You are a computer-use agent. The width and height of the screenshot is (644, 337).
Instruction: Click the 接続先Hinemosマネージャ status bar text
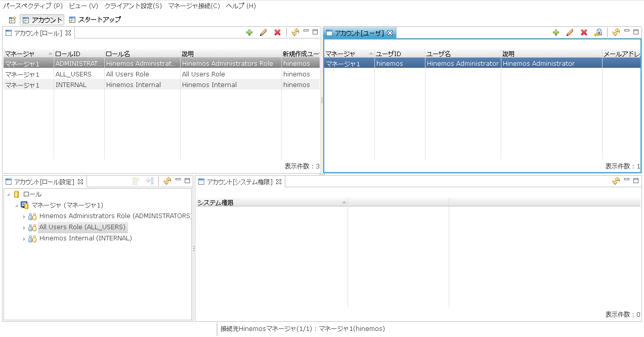pyautogui.click(x=303, y=329)
